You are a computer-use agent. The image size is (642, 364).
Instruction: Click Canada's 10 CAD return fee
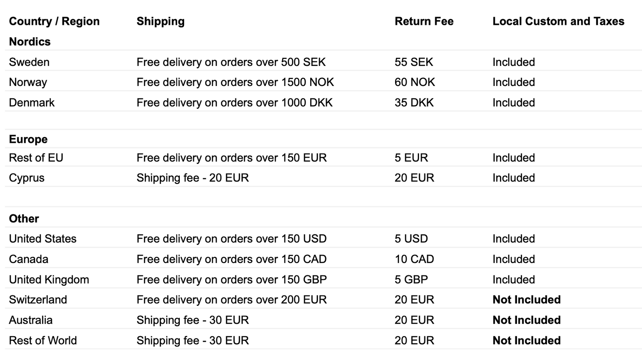[x=414, y=259]
